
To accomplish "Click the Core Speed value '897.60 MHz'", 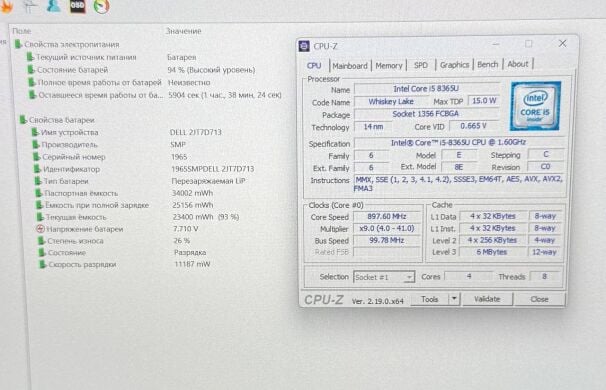I will [387, 217].
